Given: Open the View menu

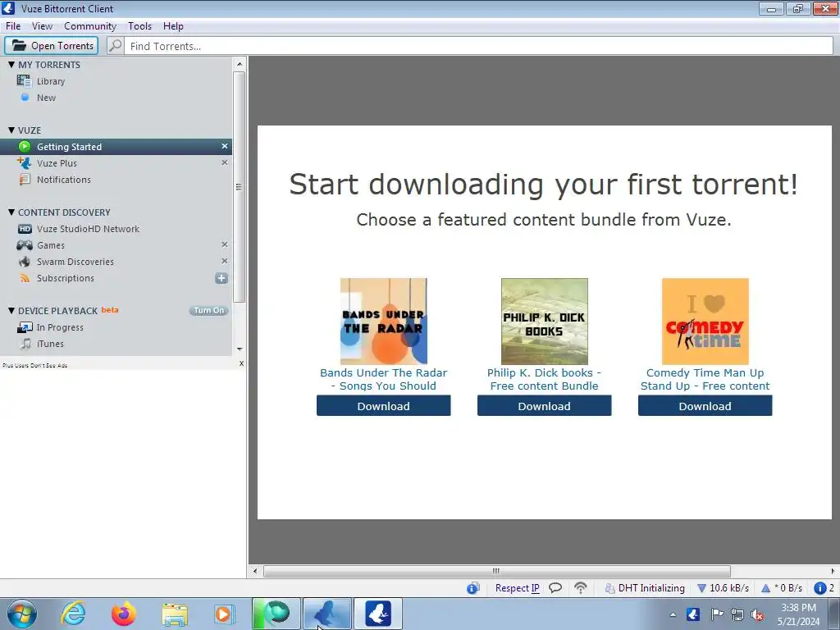Looking at the screenshot, I should click(x=42, y=25).
